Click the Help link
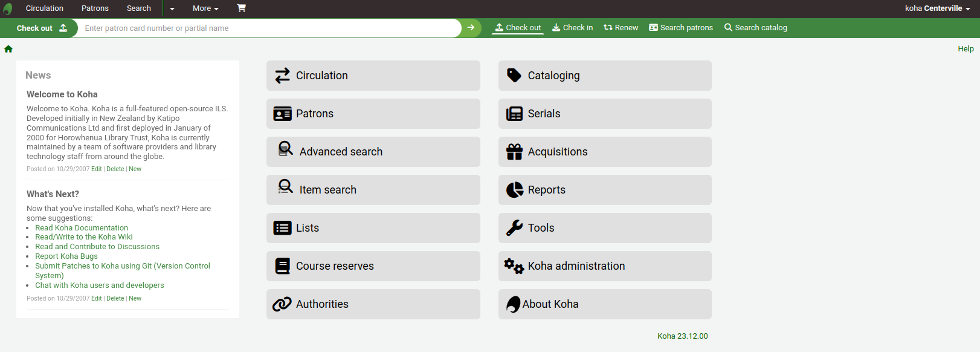The width and height of the screenshot is (980, 352). [x=965, y=49]
